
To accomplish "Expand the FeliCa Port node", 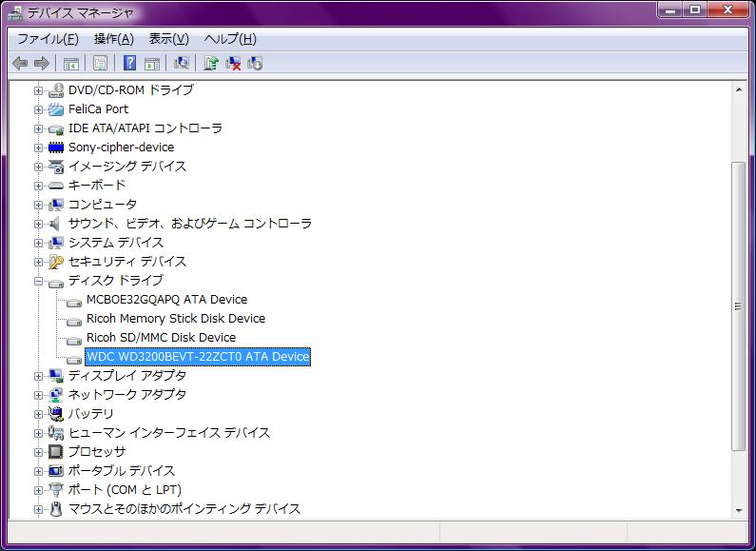I will (x=38, y=110).
